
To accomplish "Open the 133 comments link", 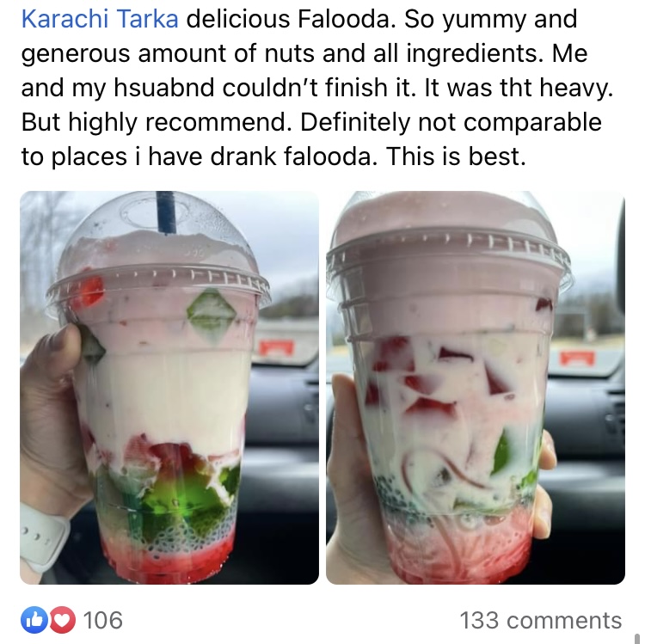I will click(541, 620).
